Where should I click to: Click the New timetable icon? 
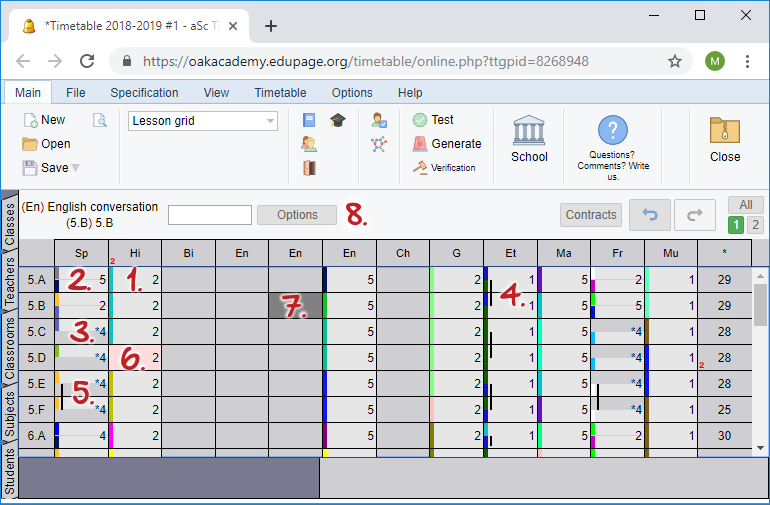click(x=30, y=120)
